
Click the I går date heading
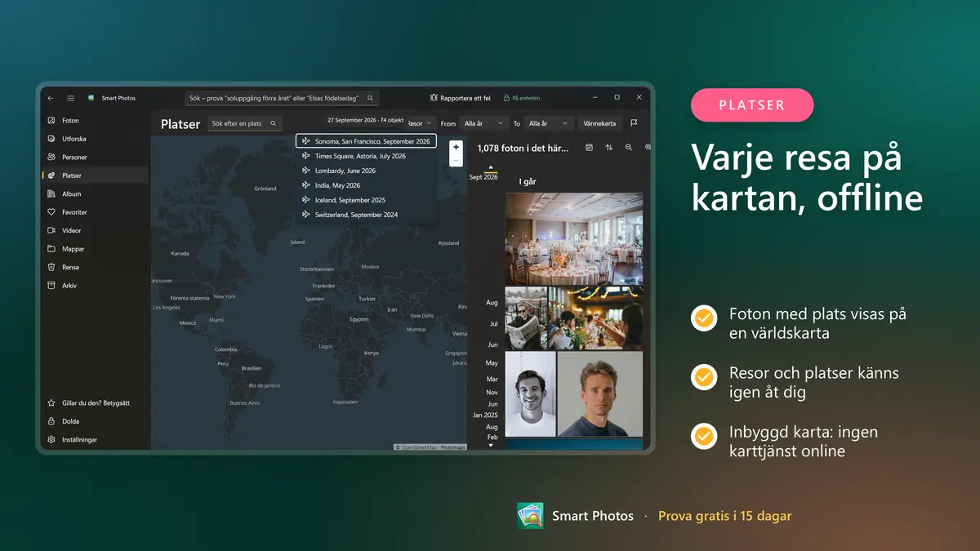(528, 182)
